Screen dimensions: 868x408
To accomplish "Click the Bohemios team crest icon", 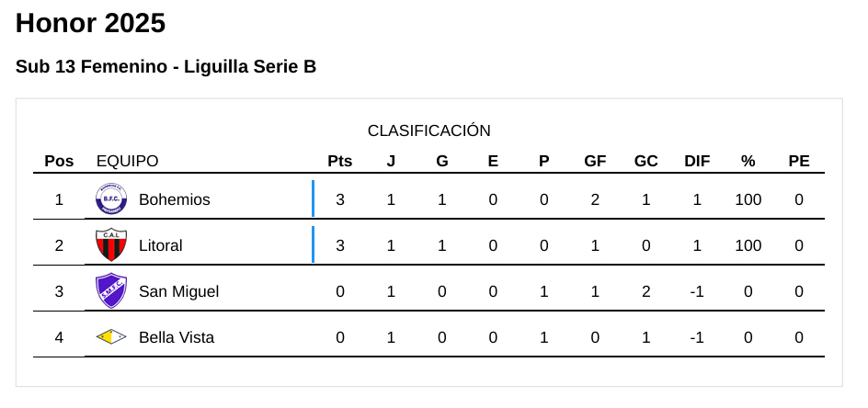I will tap(111, 199).
